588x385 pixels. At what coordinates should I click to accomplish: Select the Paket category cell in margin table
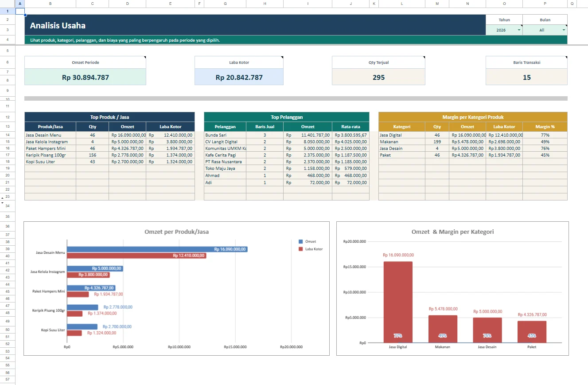(x=402, y=155)
